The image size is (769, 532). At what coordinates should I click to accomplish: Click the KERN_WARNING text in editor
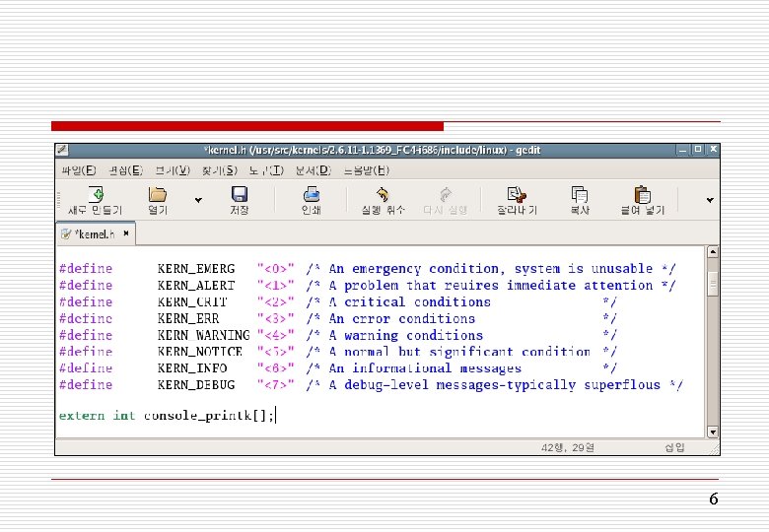[203, 336]
